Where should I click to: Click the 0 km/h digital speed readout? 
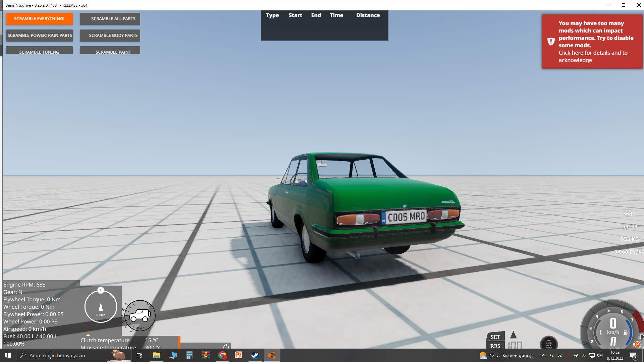pos(613,326)
